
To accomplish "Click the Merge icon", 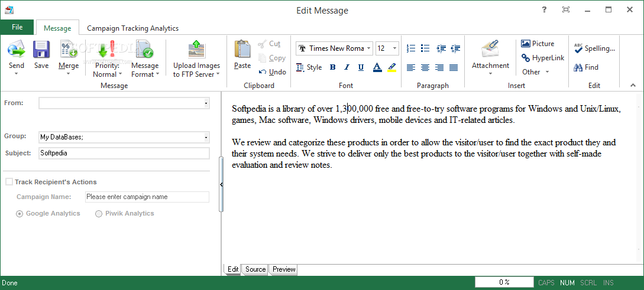I will point(69,50).
